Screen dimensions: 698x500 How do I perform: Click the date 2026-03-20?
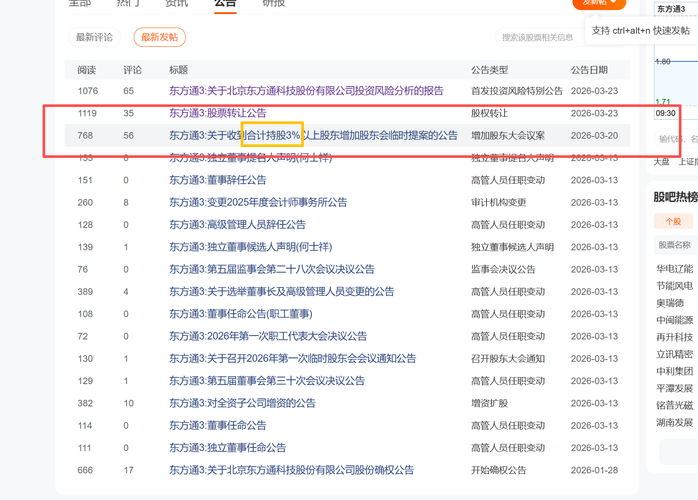594,135
